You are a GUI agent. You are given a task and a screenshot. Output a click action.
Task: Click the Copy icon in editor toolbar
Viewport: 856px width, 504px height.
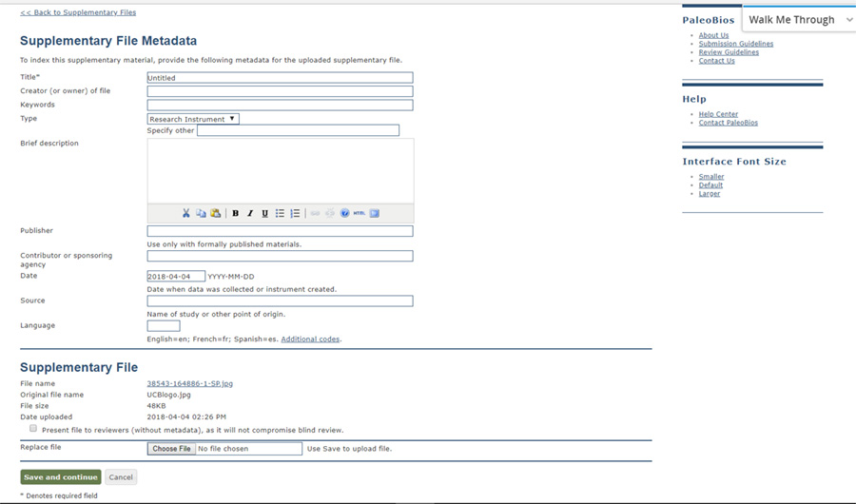(x=201, y=213)
